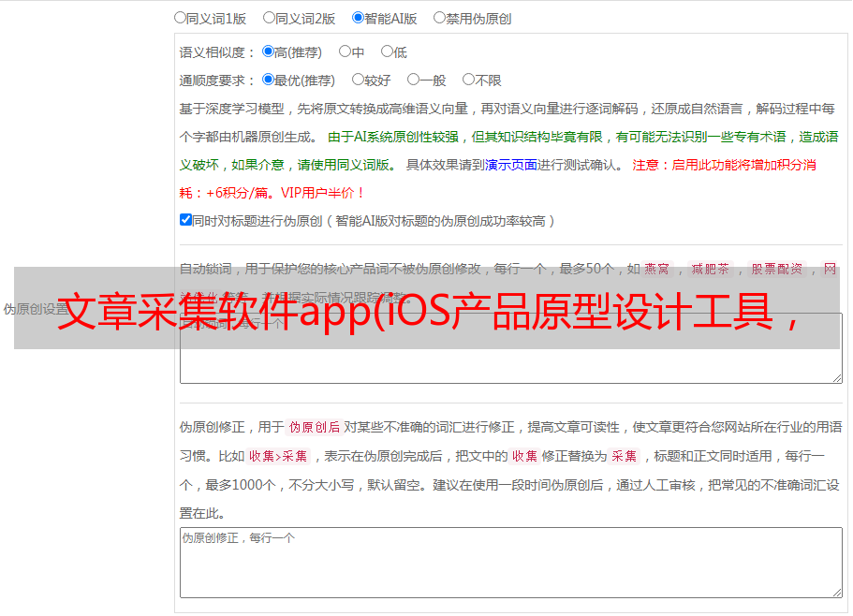Set 语义相似度 to 低
The width and height of the screenshot is (853, 616).
pyautogui.click(x=387, y=51)
